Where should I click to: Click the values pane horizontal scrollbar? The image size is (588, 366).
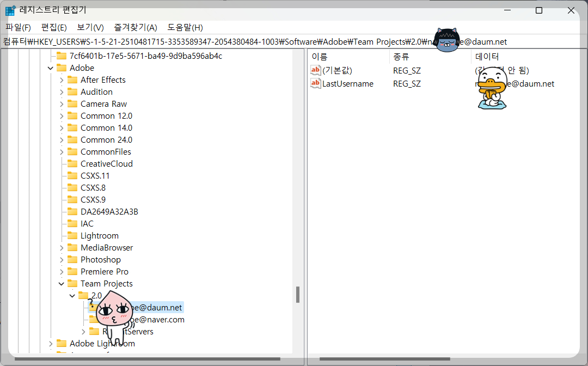coord(385,359)
